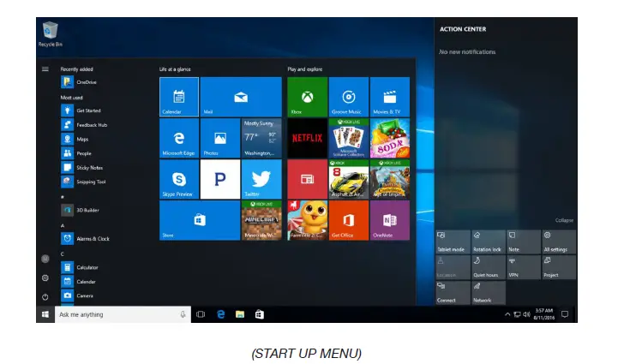
Task: Open the Groove Music tile
Action: pos(348,97)
